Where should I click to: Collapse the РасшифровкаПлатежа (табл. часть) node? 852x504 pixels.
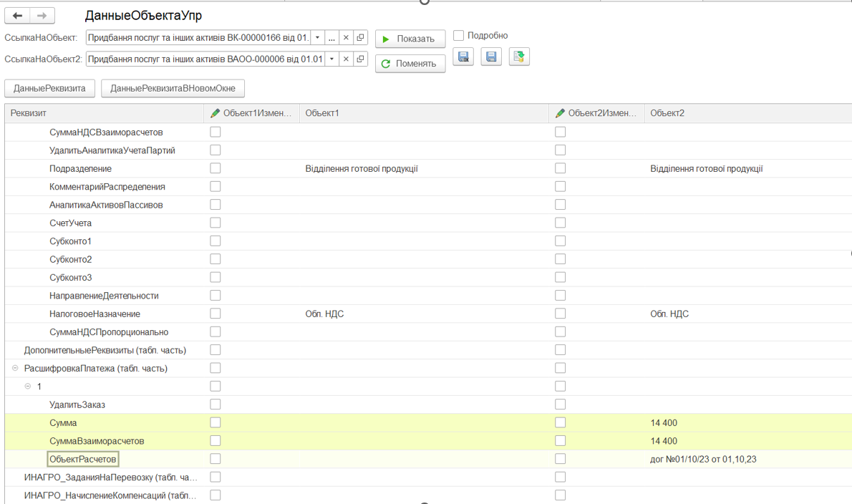coord(15,368)
